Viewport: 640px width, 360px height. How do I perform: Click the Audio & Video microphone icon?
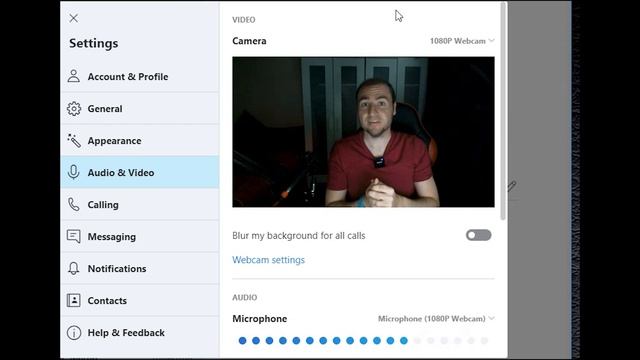[x=73, y=172]
